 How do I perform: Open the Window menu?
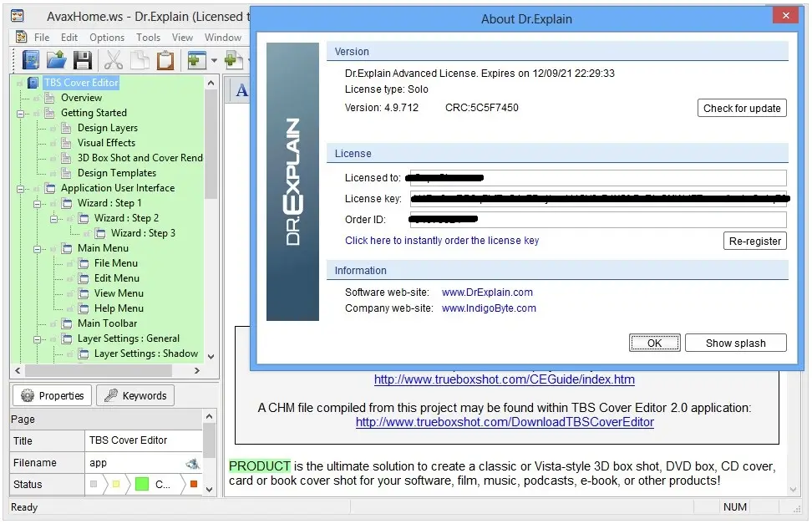coord(223,38)
